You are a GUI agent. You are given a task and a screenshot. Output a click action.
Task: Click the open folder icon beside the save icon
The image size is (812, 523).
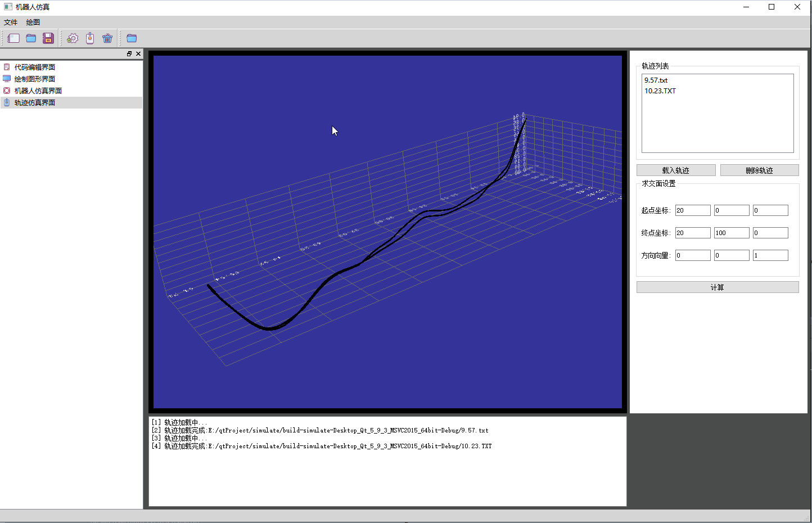[x=31, y=38]
